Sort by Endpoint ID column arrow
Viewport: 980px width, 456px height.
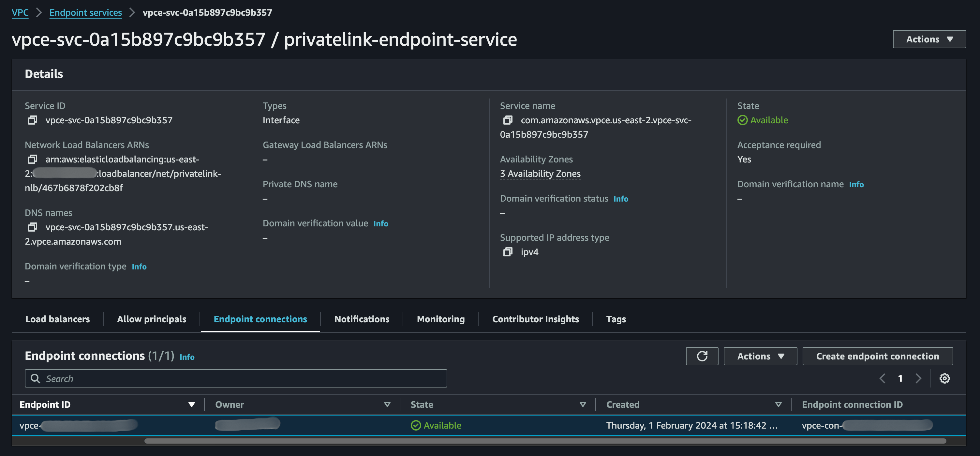(192, 404)
